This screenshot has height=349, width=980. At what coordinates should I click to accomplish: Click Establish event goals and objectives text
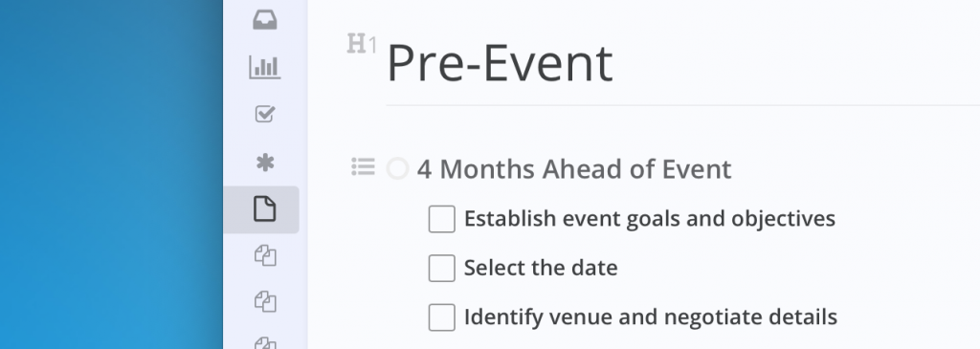[650, 219]
